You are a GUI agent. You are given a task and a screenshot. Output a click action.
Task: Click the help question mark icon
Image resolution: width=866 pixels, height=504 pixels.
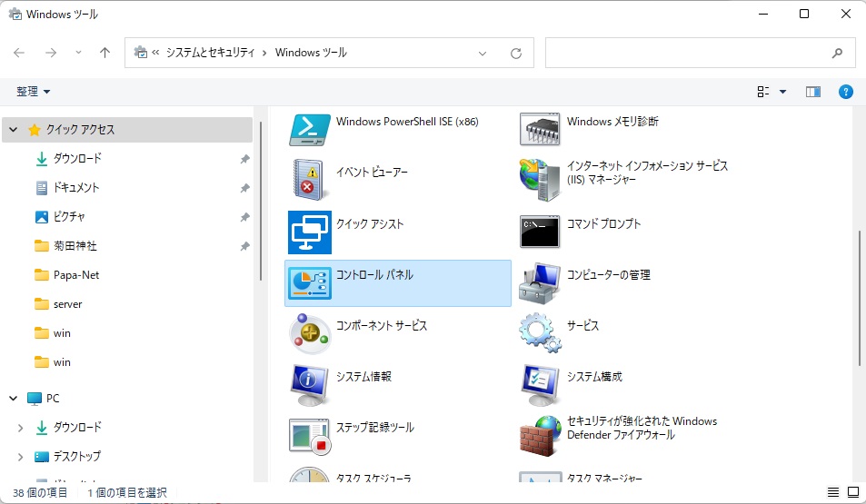(846, 92)
